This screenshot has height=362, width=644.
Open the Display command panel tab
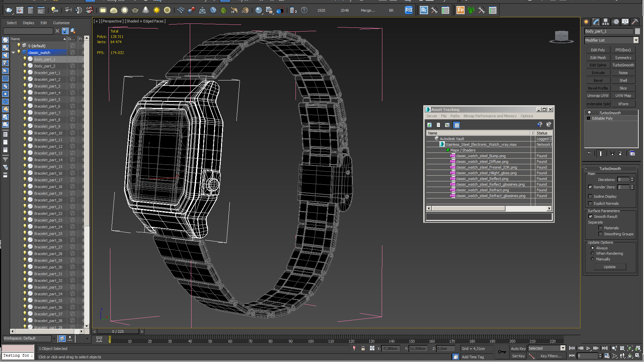pos(625,22)
